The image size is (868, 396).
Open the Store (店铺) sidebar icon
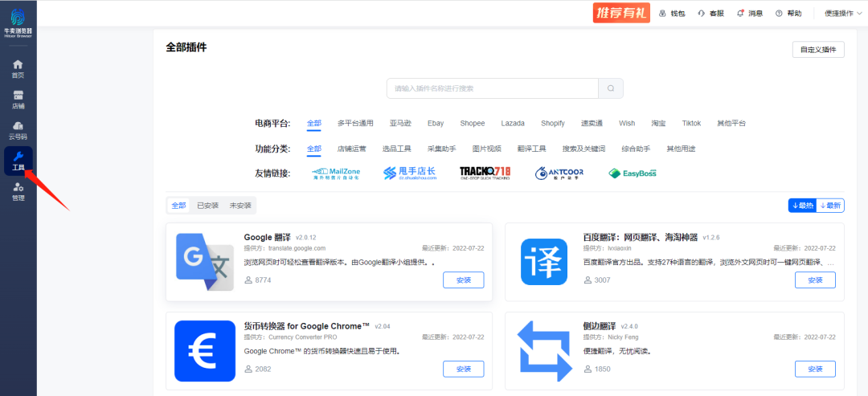18,99
